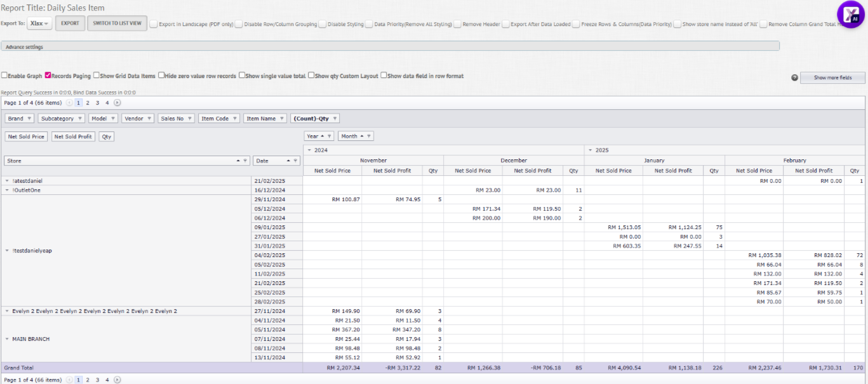
Task: Go to page 3 in top pager
Action: coord(97,102)
